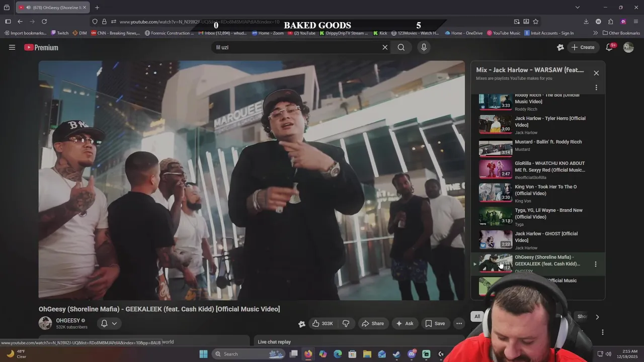Open Discord from the taskbar
The height and width of the screenshot is (362, 644).
click(x=412, y=354)
